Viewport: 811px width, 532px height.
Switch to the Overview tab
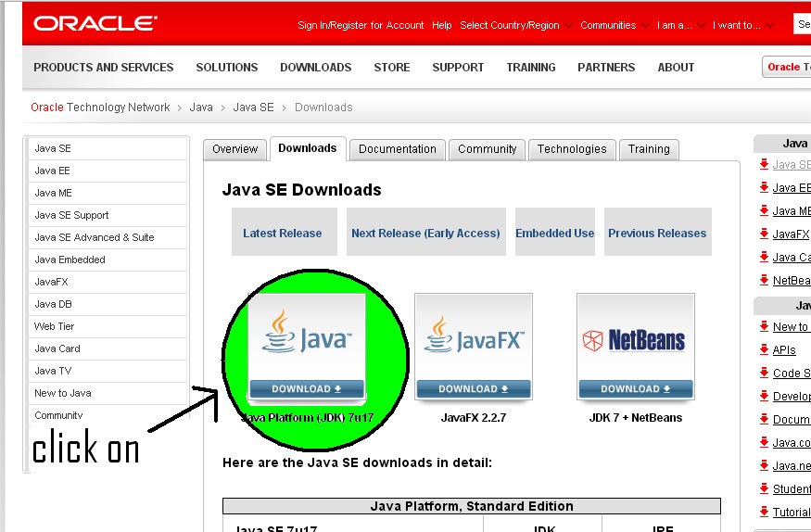pyautogui.click(x=234, y=149)
